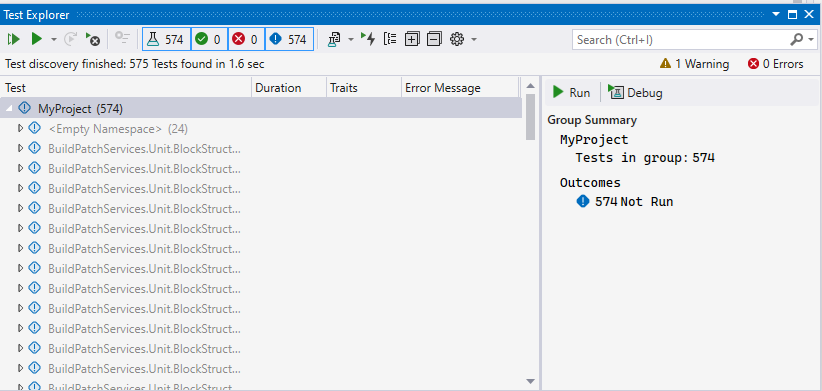Viewport: 822px width, 391px height.
Task: Click the 'Test discovery finished' status text
Action: [x=135, y=64]
